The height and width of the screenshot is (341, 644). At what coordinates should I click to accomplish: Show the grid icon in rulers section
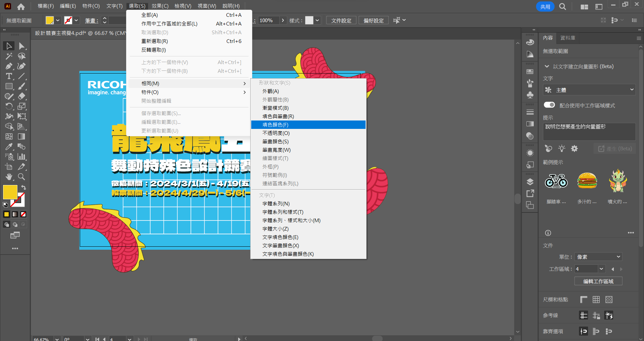596,299
